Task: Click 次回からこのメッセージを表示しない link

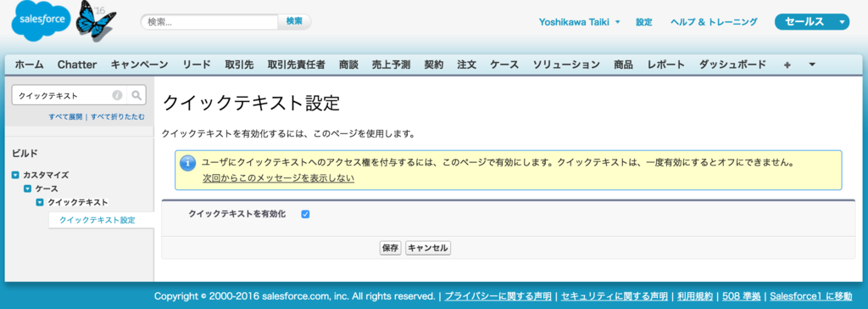Action: tap(278, 178)
